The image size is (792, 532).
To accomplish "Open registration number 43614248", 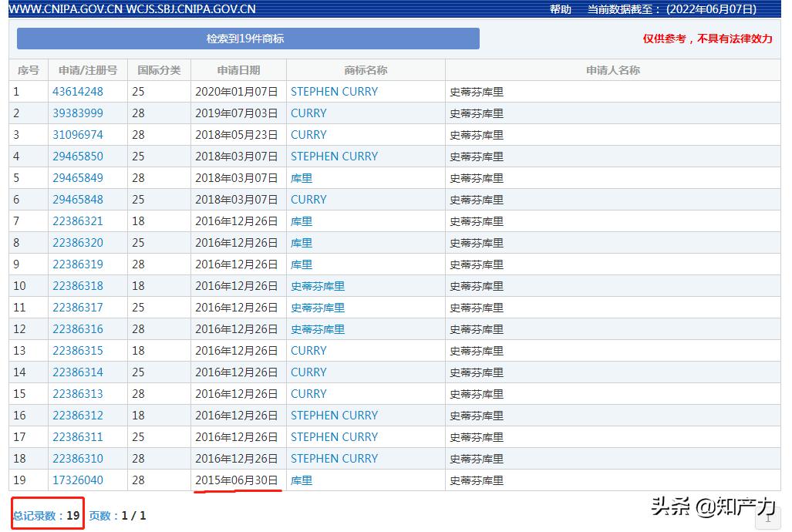I will point(78,92).
